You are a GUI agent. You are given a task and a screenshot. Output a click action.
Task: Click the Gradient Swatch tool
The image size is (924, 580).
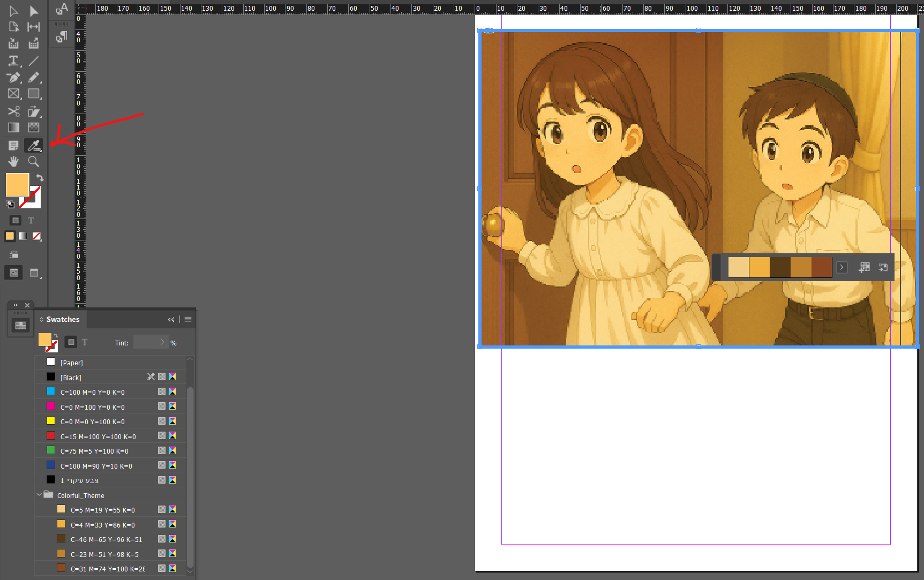point(13,127)
